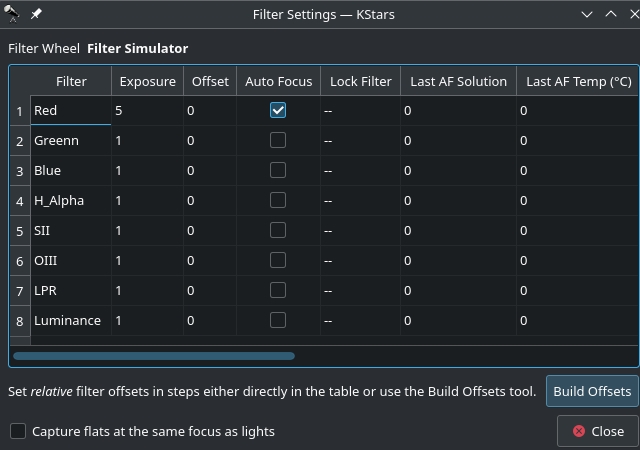
Task: Click Last AF Solution cell of the SII row
Action: (x=458, y=230)
